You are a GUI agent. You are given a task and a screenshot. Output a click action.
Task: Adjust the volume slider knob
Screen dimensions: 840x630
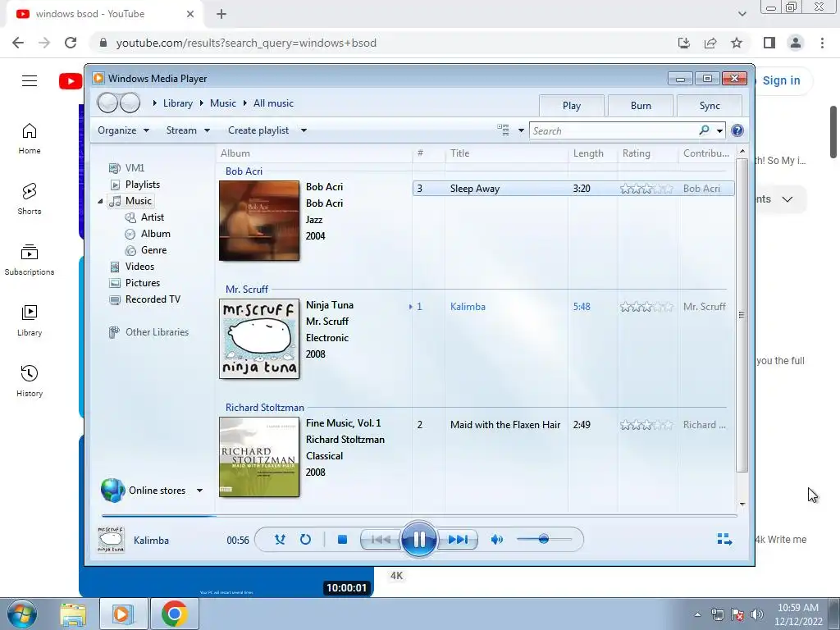coord(544,539)
